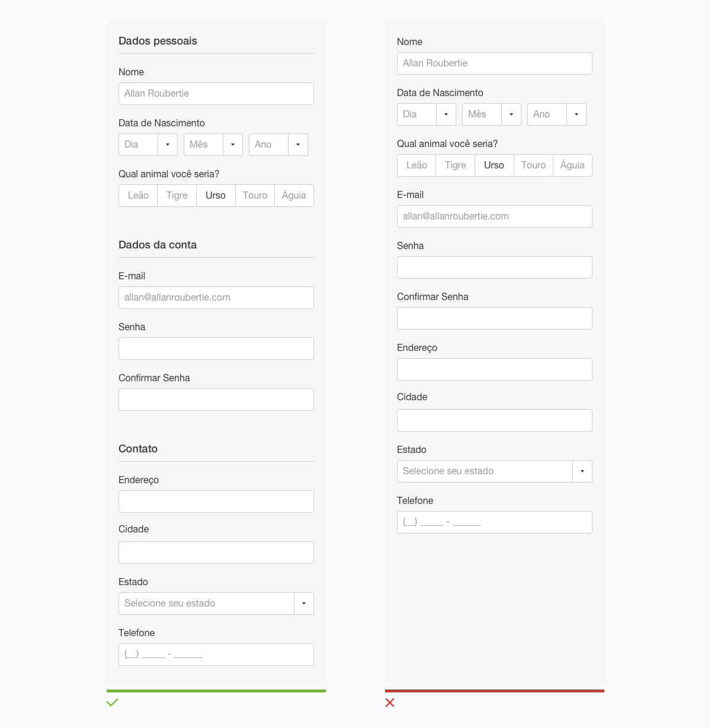Click the Confirmar Senha field in the right form
The image size is (711, 728).
(495, 318)
